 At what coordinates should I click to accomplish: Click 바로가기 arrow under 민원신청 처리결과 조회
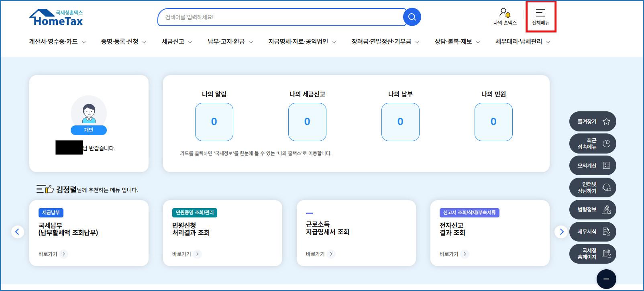click(x=197, y=254)
